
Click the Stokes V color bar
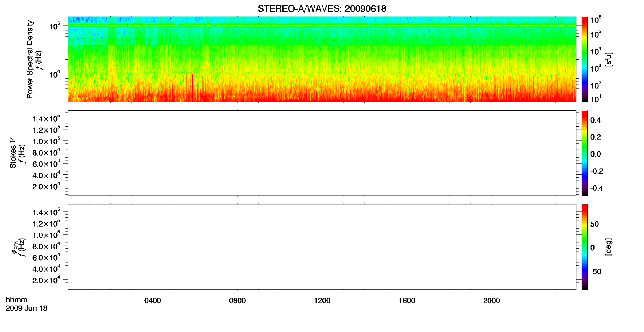click(x=585, y=153)
